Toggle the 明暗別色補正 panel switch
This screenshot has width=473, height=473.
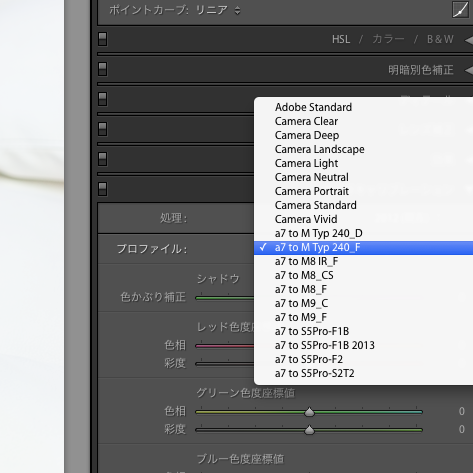[103, 69]
